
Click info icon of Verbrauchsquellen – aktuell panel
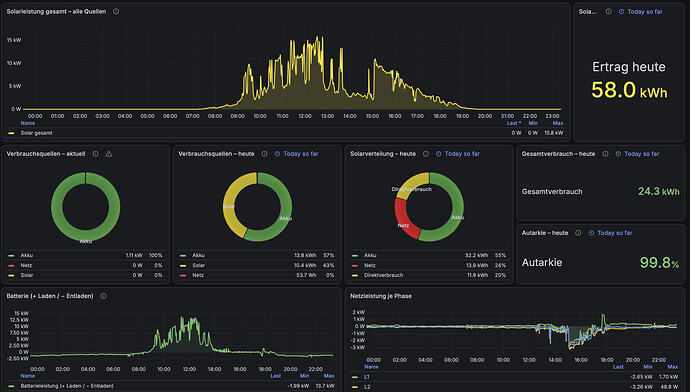tap(95, 154)
